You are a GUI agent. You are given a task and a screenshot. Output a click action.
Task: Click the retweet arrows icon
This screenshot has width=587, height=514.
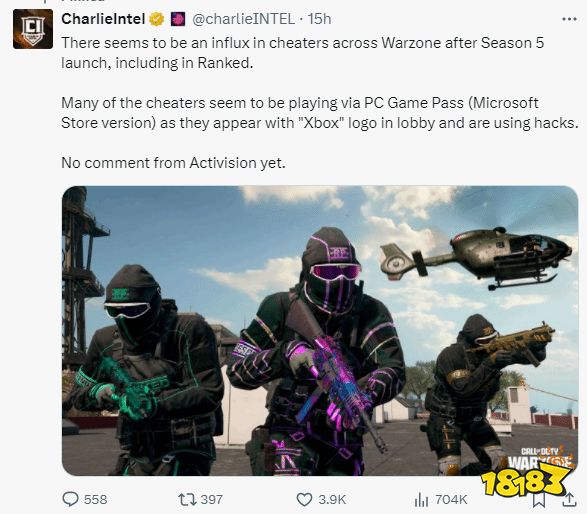(x=187, y=499)
